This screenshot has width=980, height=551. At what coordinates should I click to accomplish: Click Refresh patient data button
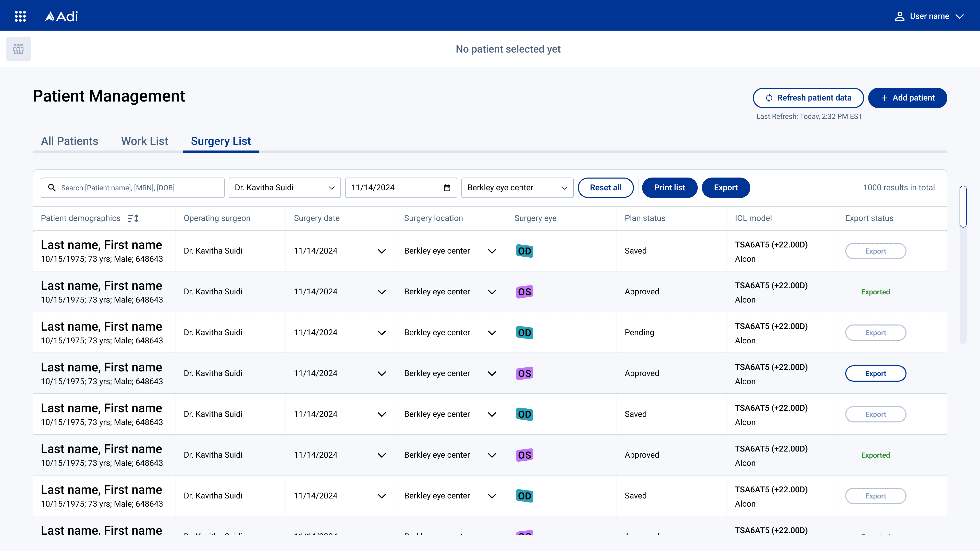[808, 98]
